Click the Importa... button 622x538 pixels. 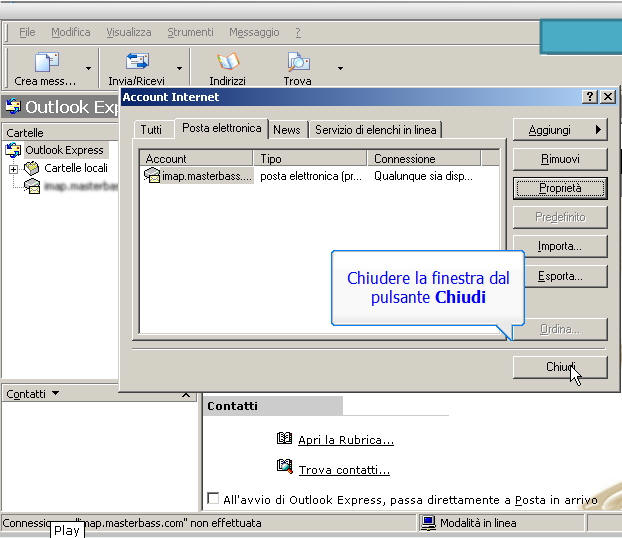coord(560,246)
